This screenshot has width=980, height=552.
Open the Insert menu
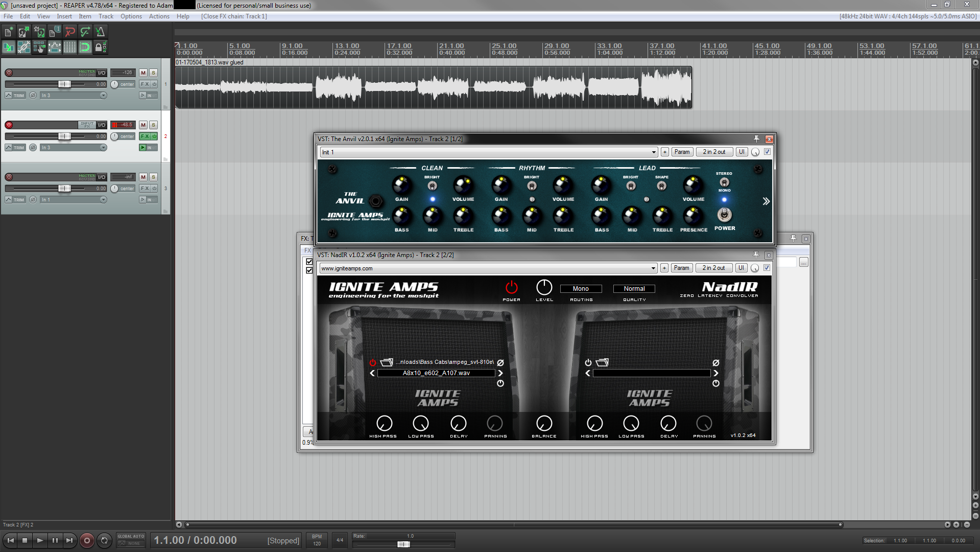[x=64, y=16]
